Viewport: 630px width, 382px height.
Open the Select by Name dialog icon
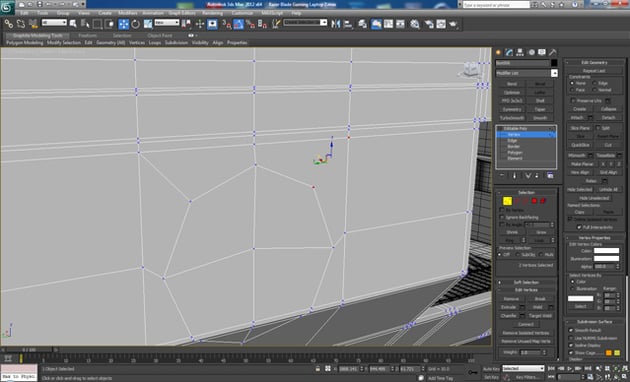click(x=85, y=24)
